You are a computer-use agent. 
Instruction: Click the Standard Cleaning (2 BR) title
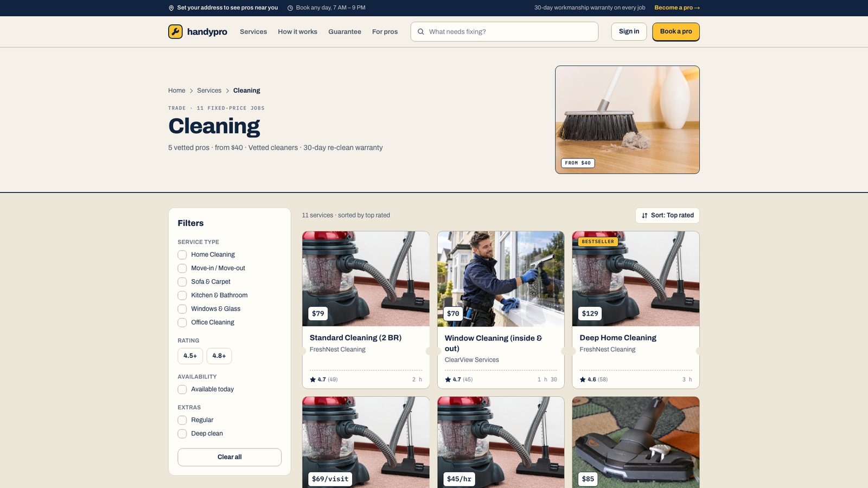click(x=355, y=338)
